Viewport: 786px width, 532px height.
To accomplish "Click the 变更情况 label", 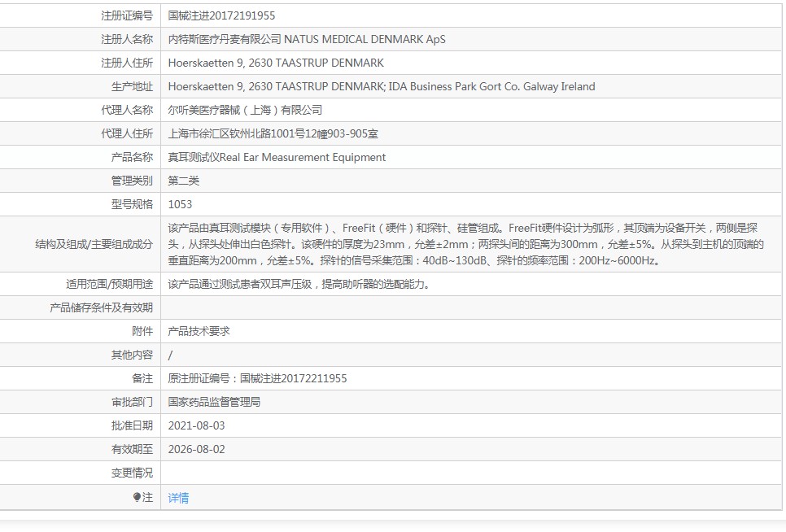I will coord(132,473).
